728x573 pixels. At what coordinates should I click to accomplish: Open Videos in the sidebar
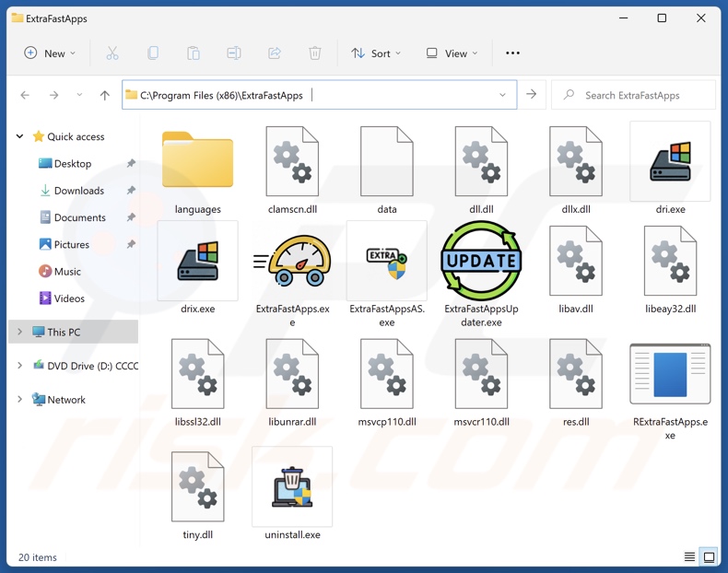pos(62,298)
